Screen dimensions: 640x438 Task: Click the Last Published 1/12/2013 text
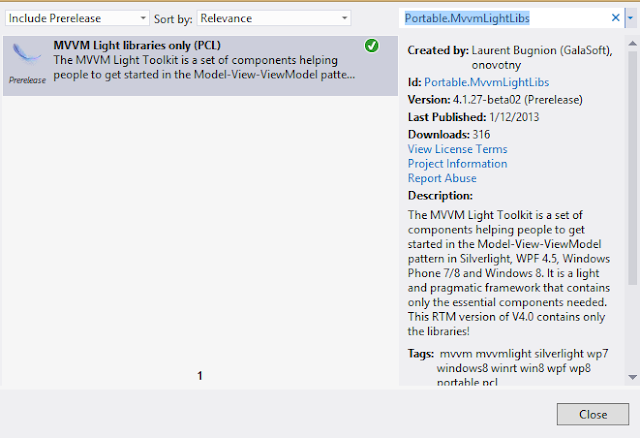(473, 118)
